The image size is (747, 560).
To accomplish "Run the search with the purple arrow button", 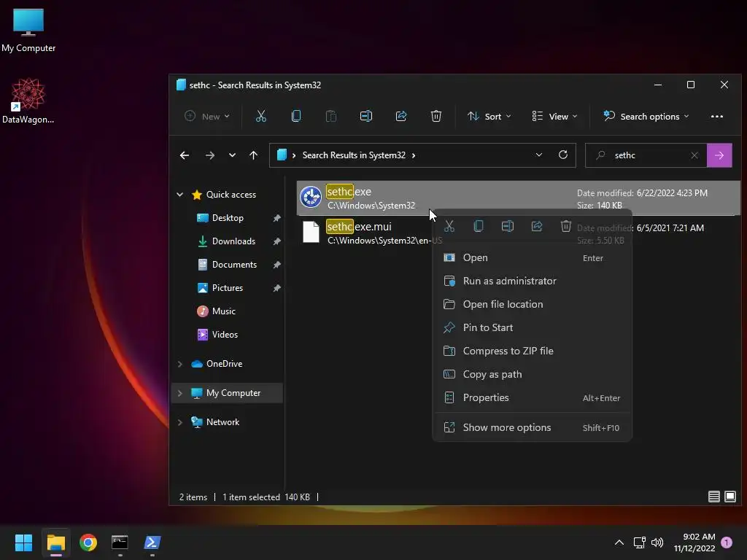I will click(x=719, y=155).
